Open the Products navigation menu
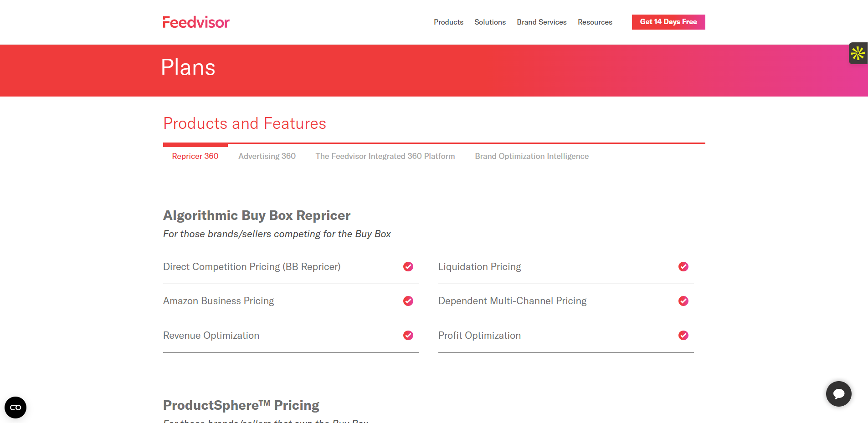 tap(448, 22)
